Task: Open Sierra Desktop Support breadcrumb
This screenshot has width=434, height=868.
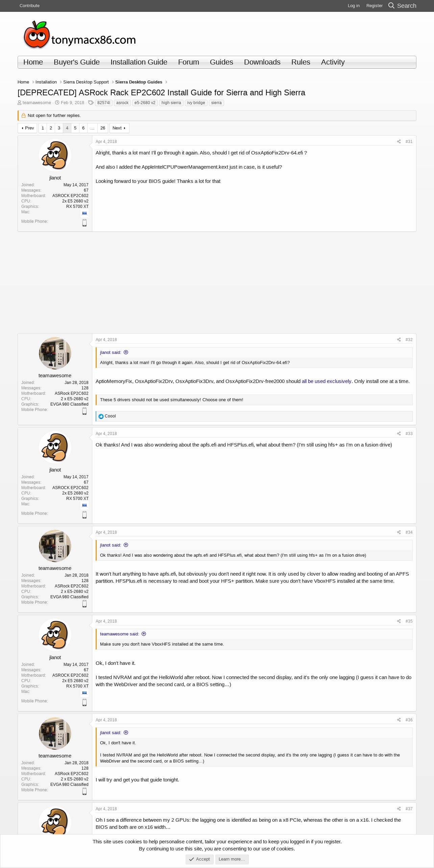Action: tap(86, 82)
